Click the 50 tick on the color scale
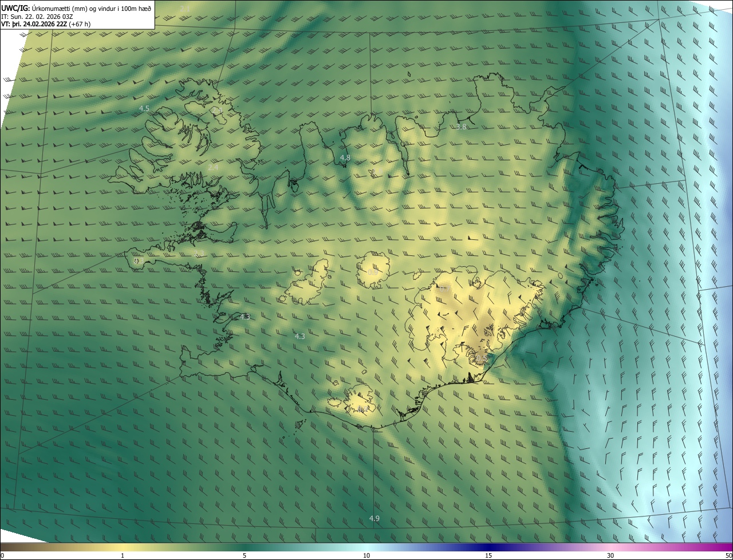733x560 pixels. click(728, 556)
